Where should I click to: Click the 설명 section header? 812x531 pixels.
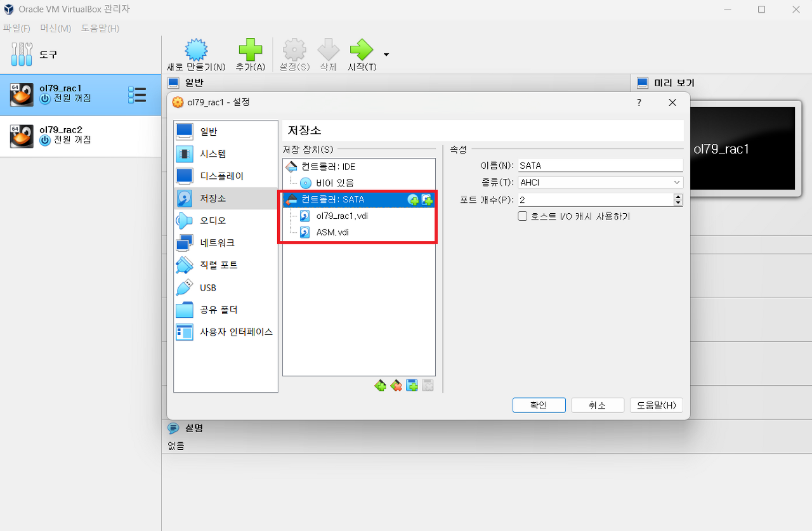click(193, 428)
